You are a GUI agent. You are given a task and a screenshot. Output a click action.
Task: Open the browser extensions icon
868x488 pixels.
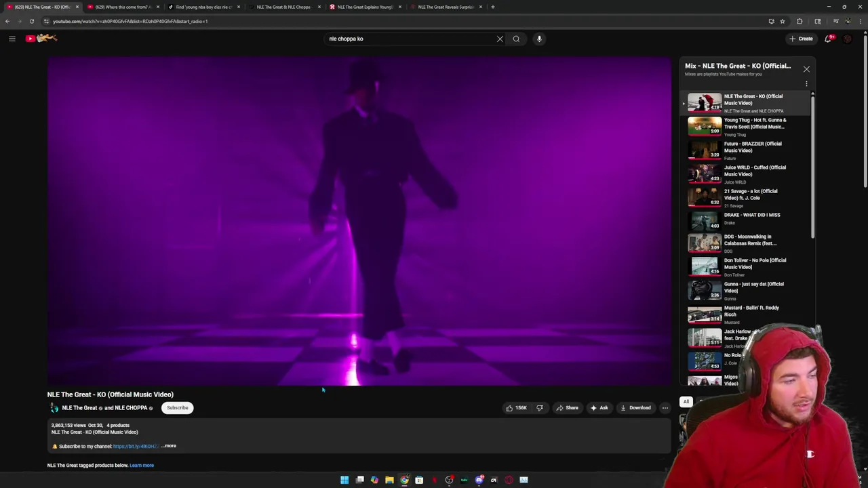click(x=800, y=21)
